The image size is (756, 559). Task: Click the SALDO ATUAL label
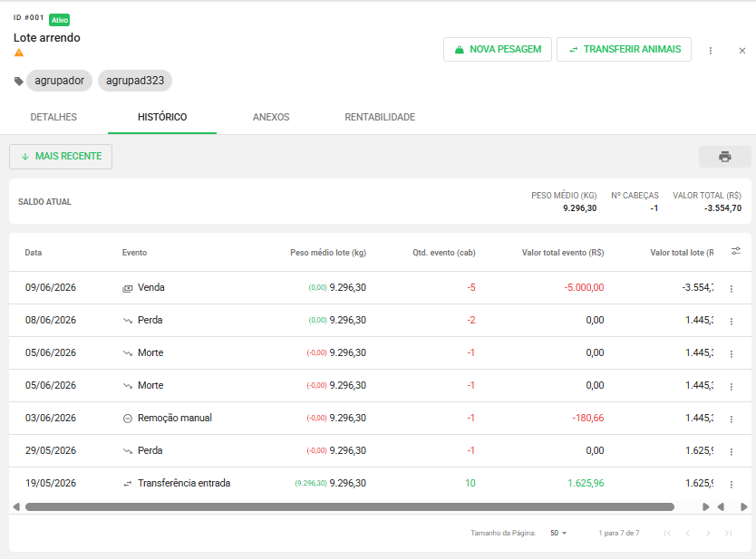44,202
